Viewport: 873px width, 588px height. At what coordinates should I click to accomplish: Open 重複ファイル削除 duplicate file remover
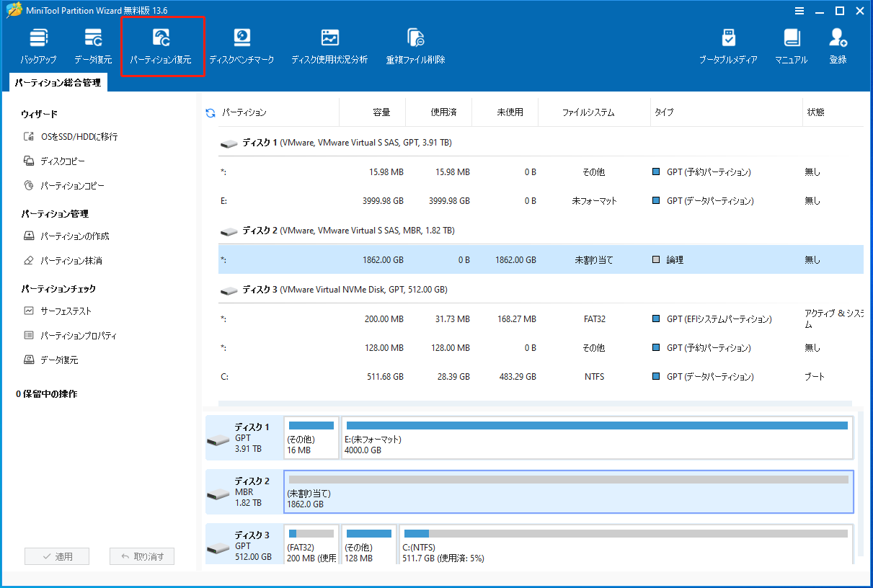[415, 47]
